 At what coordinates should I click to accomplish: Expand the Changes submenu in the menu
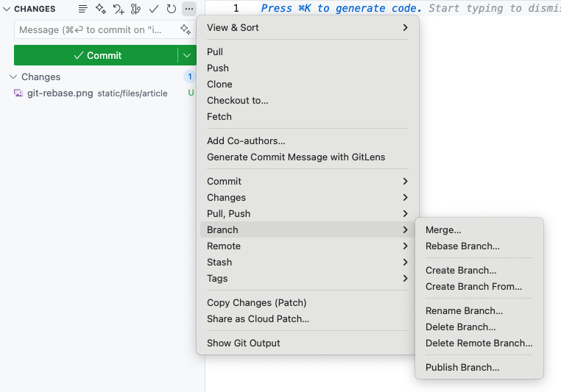click(308, 197)
